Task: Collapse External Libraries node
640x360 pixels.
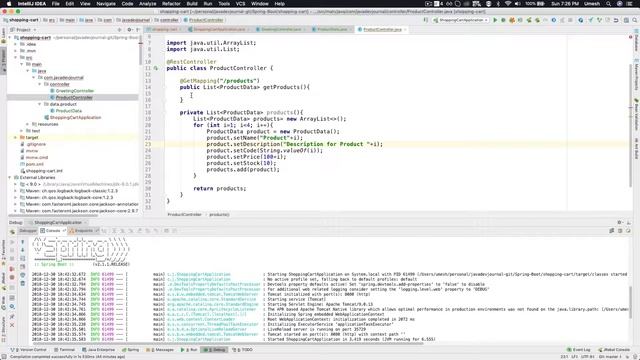Action: (10, 178)
